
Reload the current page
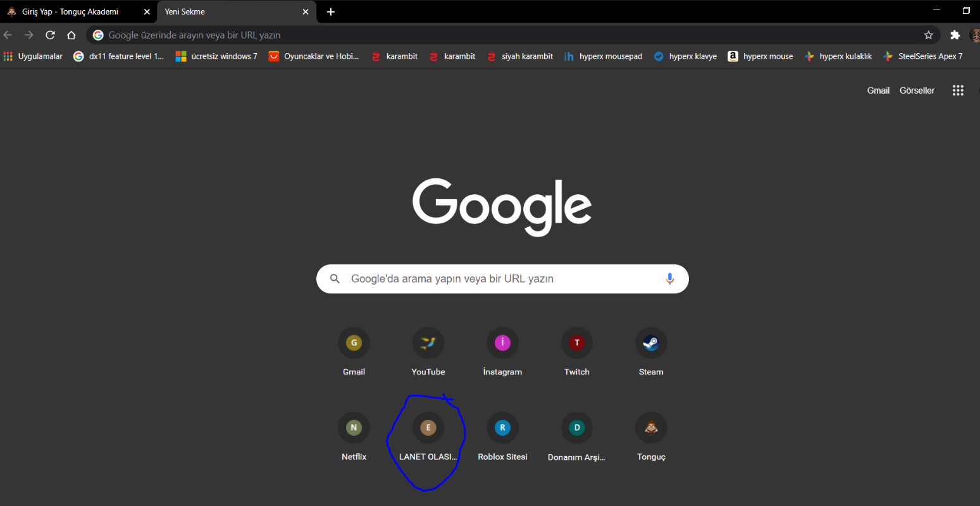51,35
